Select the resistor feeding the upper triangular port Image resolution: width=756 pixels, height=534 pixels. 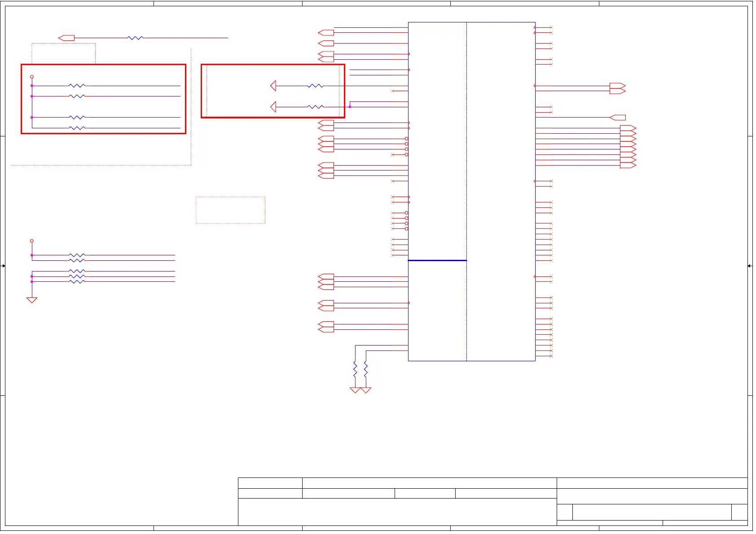click(316, 86)
